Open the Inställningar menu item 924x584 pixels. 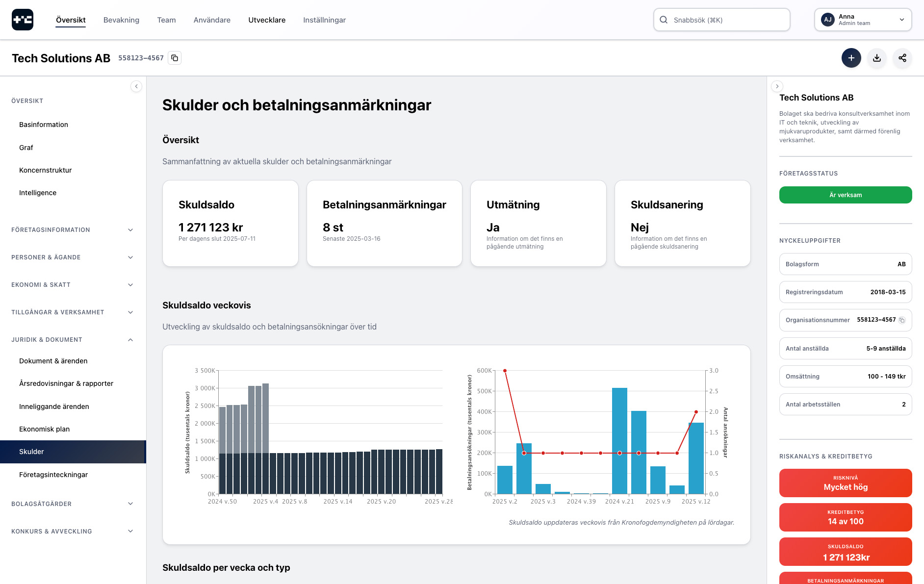pos(324,20)
